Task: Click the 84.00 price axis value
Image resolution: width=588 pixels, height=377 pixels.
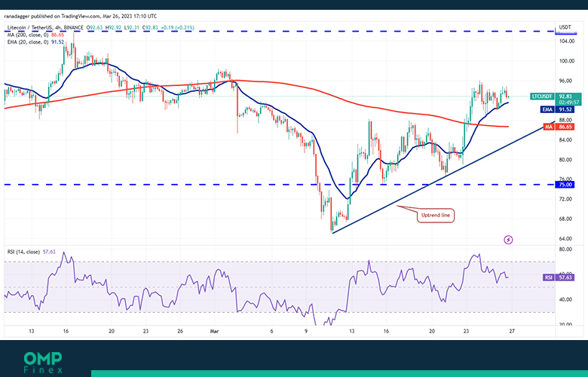Action: coord(566,140)
